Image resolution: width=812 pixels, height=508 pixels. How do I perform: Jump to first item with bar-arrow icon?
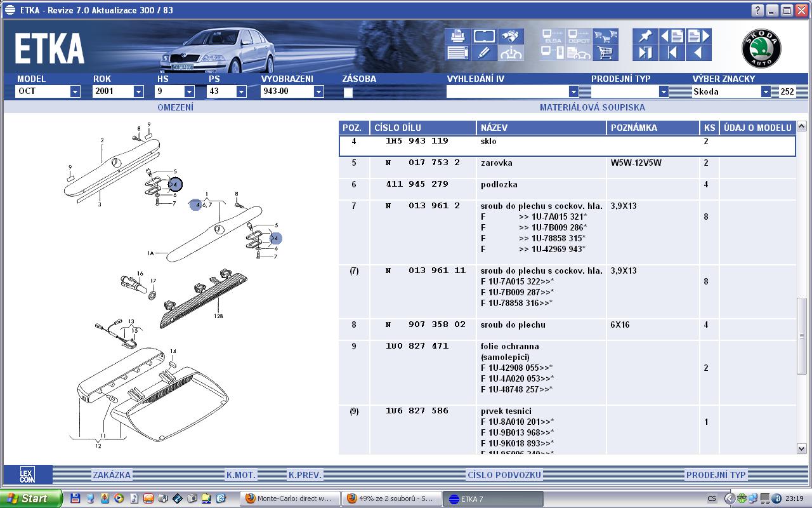tap(672, 53)
